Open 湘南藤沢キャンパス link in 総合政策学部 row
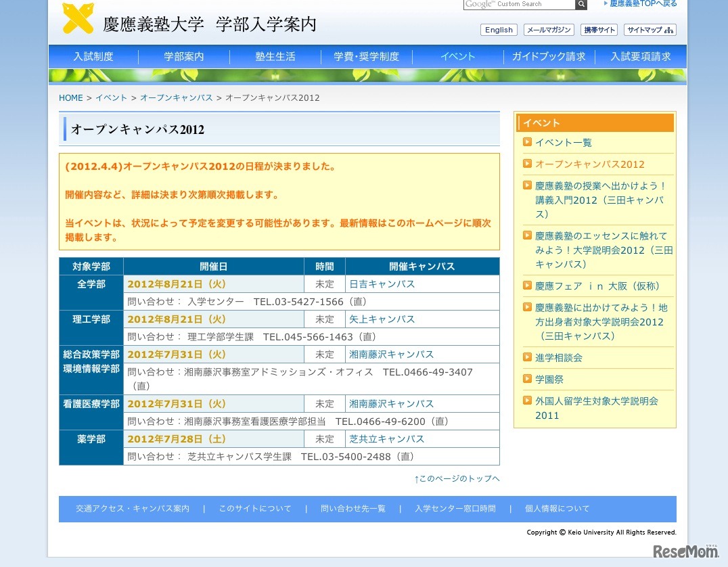Screen dimensions: 728x567 pos(391,355)
